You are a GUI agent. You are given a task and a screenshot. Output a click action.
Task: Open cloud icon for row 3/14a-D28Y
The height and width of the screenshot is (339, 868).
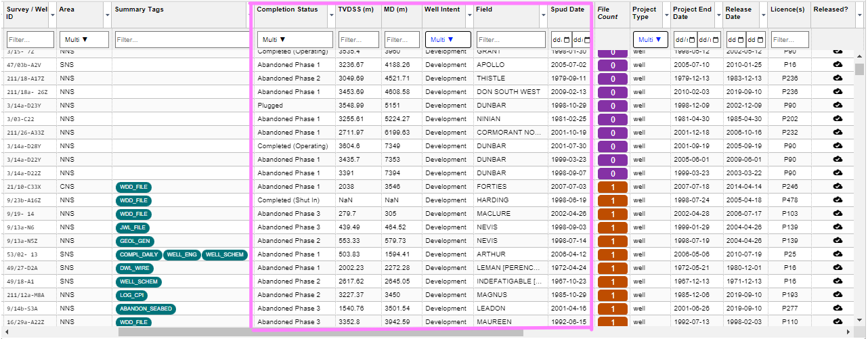click(x=838, y=146)
